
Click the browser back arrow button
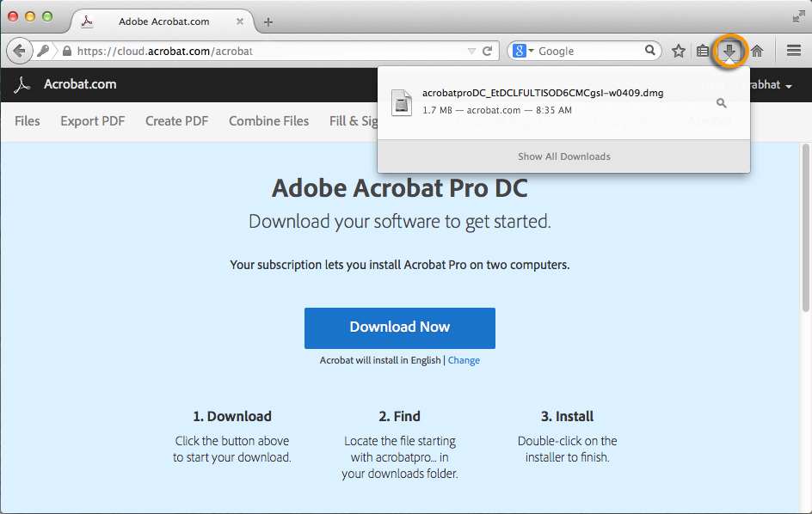pos(19,51)
